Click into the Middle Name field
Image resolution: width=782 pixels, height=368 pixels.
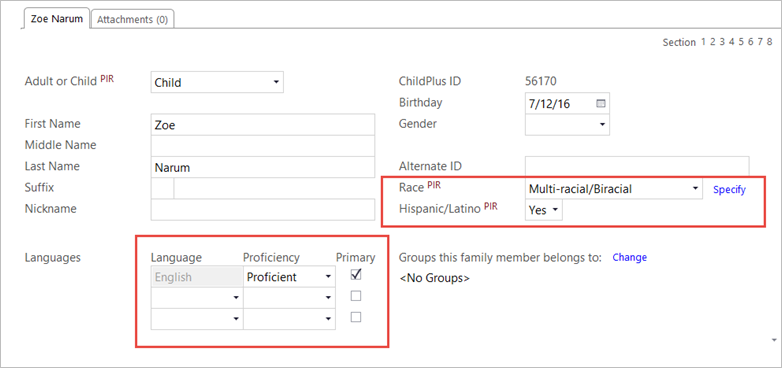point(263,146)
